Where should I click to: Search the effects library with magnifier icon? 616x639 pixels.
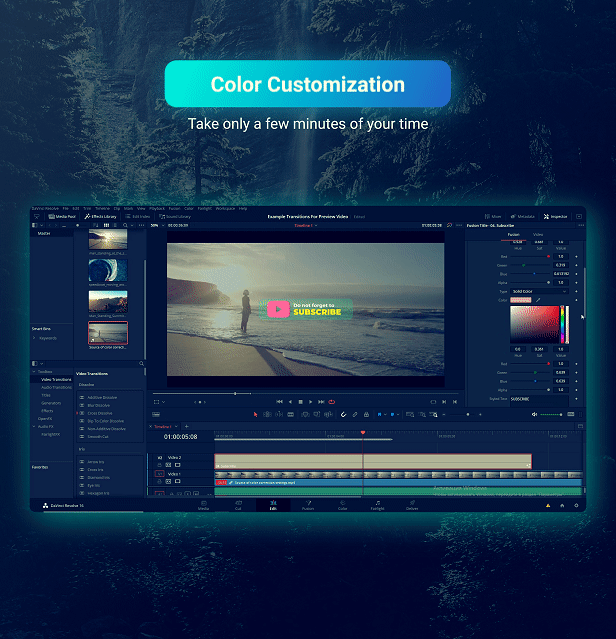(x=141, y=363)
